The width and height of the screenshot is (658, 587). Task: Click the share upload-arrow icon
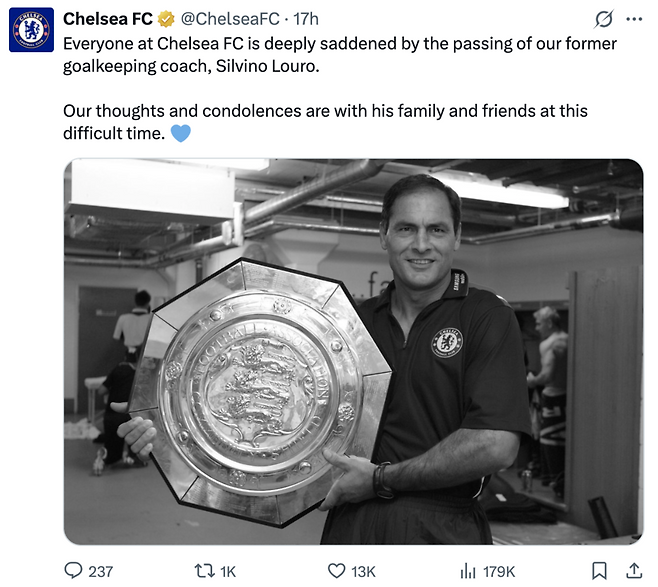[632, 571]
